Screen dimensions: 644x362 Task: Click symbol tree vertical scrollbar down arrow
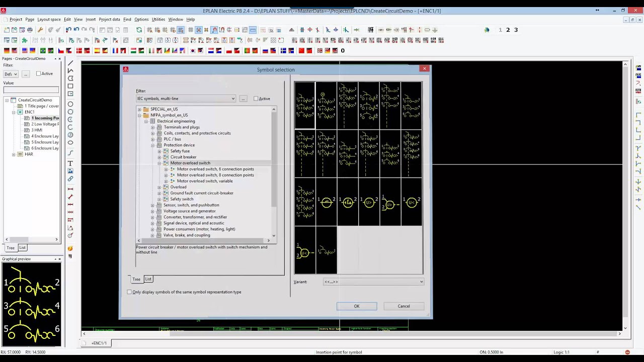pos(274,235)
